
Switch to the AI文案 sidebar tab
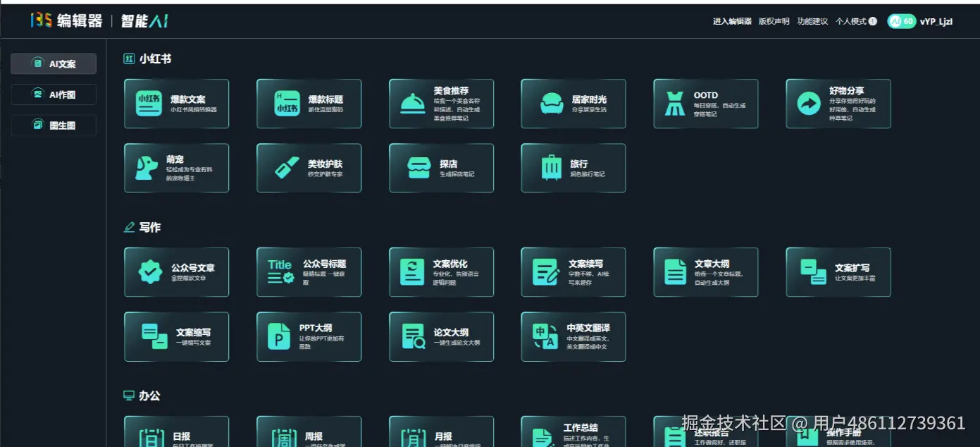pyautogui.click(x=54, y=63)
